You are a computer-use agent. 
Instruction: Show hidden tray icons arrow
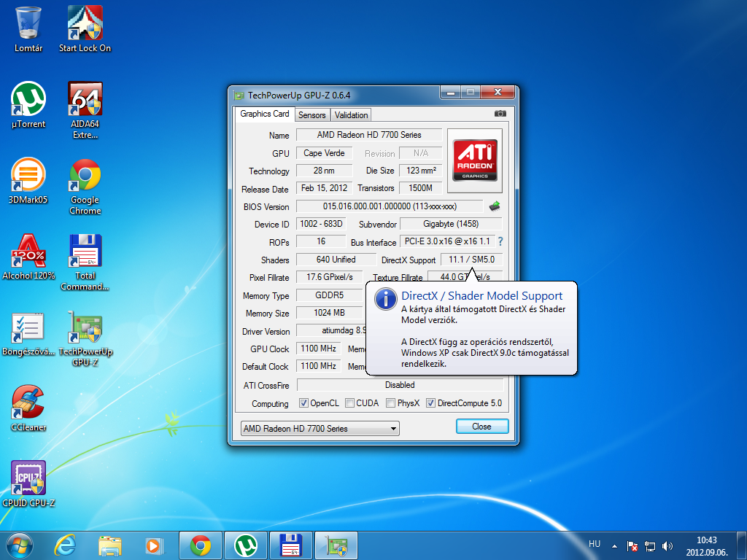click(614, 546)
